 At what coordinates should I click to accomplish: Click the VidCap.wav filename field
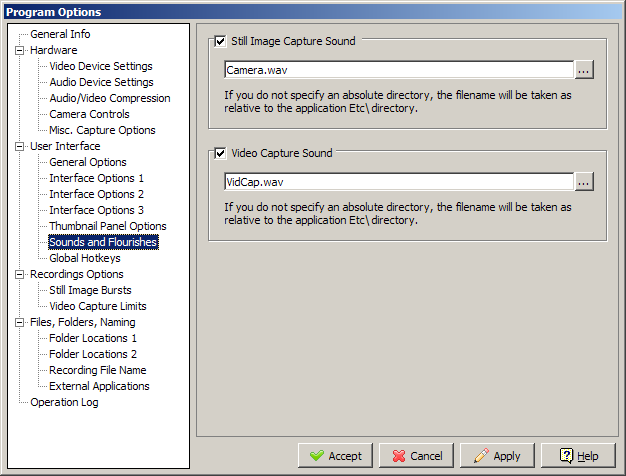398,182
